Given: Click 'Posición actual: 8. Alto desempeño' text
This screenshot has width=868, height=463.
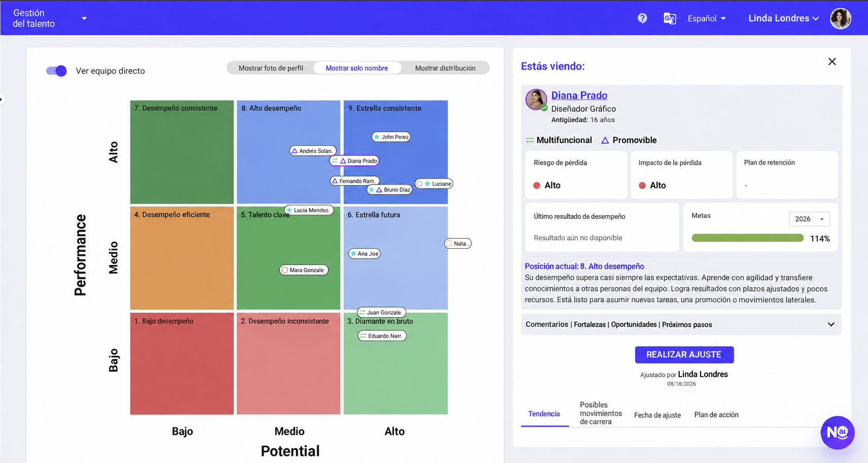Looking at the screenshot, I should click(x=584, y=266).
